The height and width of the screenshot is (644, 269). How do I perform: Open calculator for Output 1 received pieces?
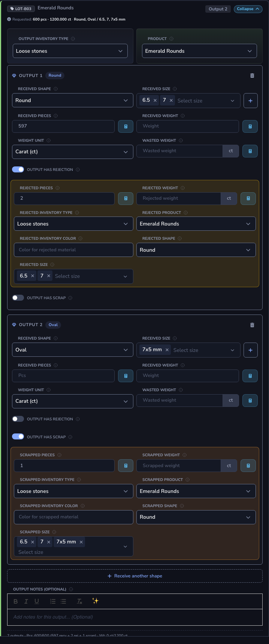coord(126,126)
